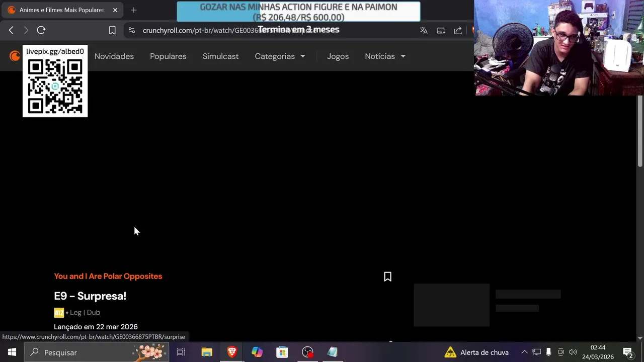Open File Explorer from the taskbar
Screen dimensions: 644x362
click(207, 352)
